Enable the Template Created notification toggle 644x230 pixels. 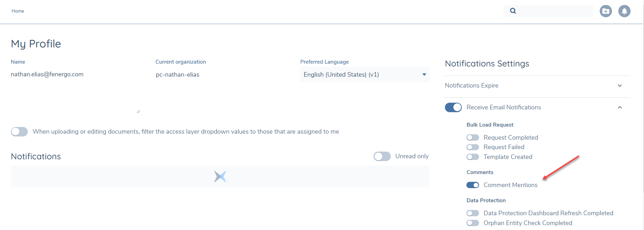(473, 157)
